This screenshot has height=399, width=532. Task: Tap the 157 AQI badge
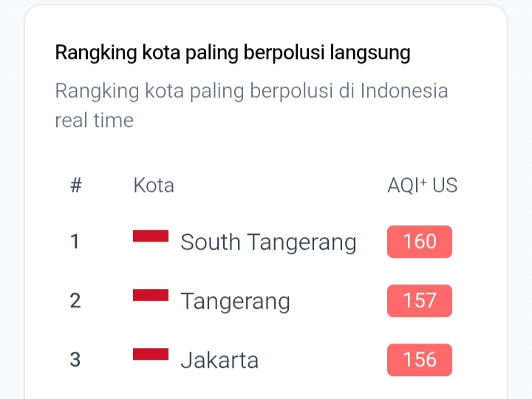click(x=419, y=301)
